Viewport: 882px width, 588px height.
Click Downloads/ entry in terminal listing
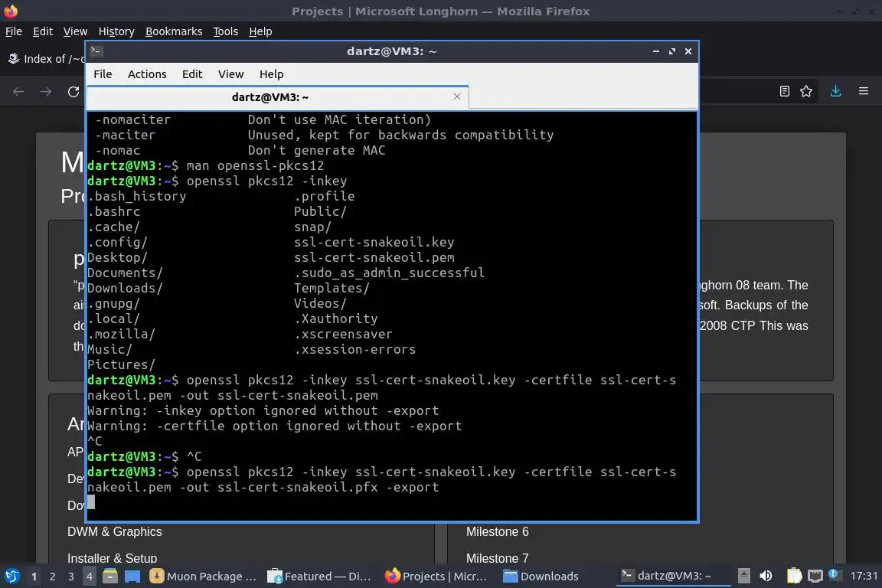tap(125, 288)
